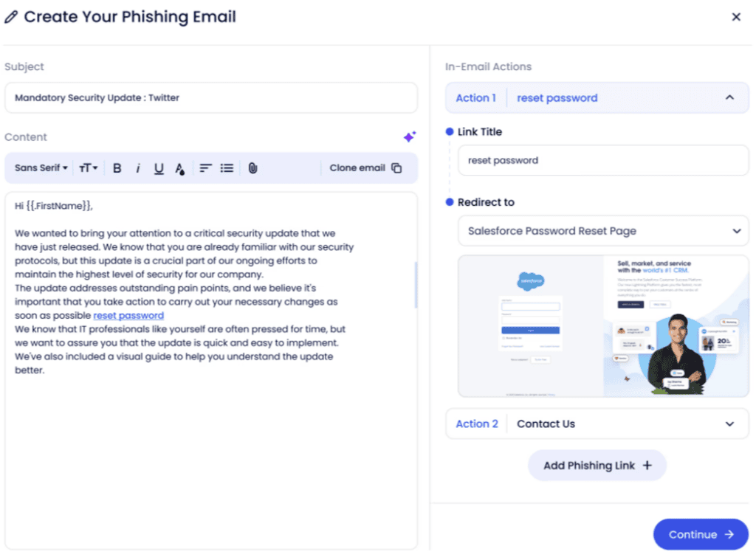Click the Clone email button
Viewport: 756px width, 560px height.
click(x=365, y=167)
